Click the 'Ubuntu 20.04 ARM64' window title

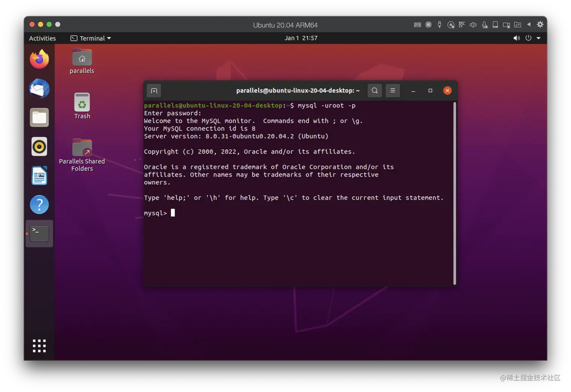pyautogui.click(x=285, y=25)
